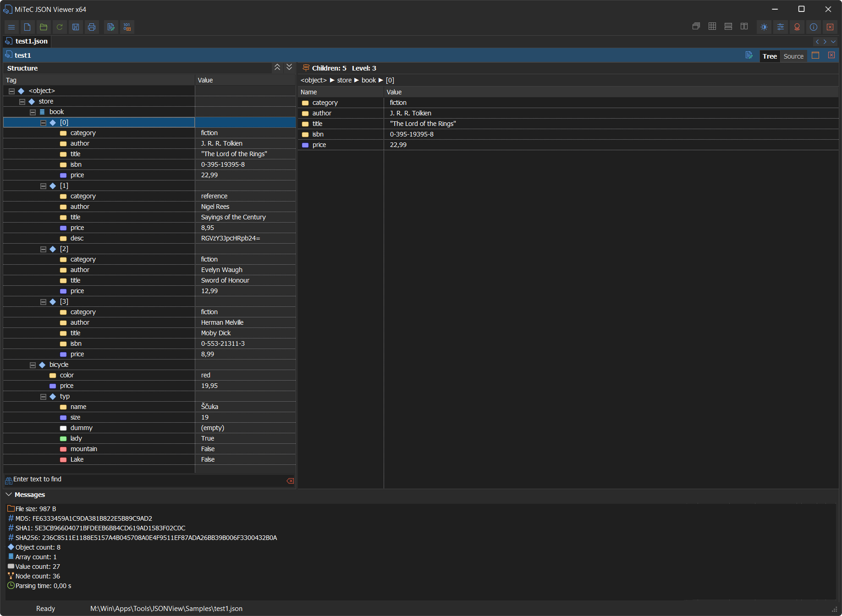842x616 pixels.
Task: Click the binary 101 toolbar icon
Action: point(127,27)
